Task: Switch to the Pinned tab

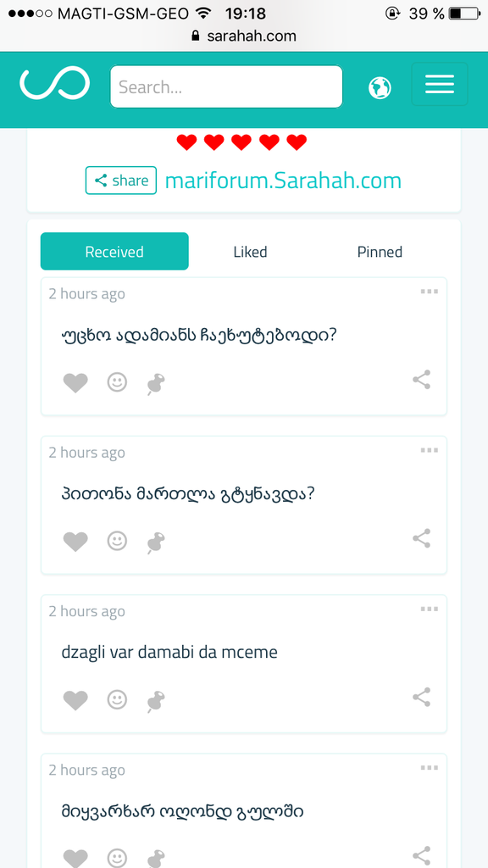Action: point(380,252)
